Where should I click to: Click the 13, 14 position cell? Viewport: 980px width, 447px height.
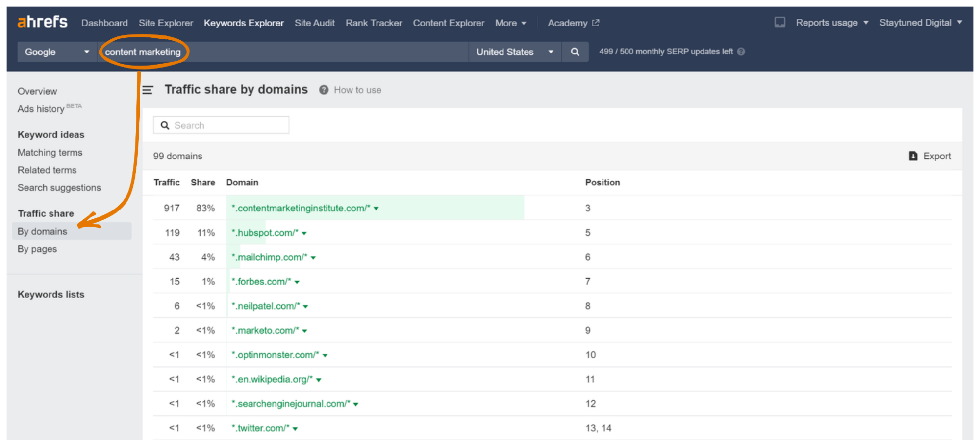pyautogui.click(x=598, y=428)
